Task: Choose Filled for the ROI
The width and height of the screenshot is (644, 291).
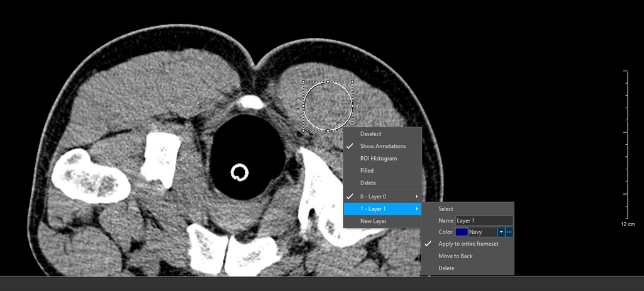Action: (x=367, y=171)
